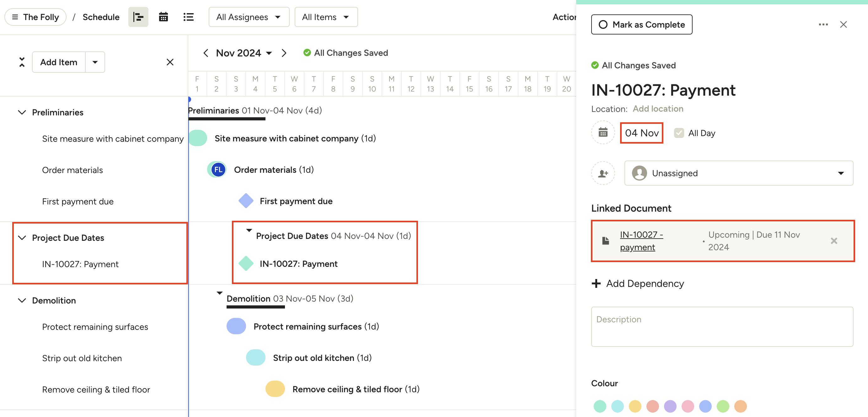Go to next month arrow
The width and height of the screenshot is (868, 417).
pos(284,53)
